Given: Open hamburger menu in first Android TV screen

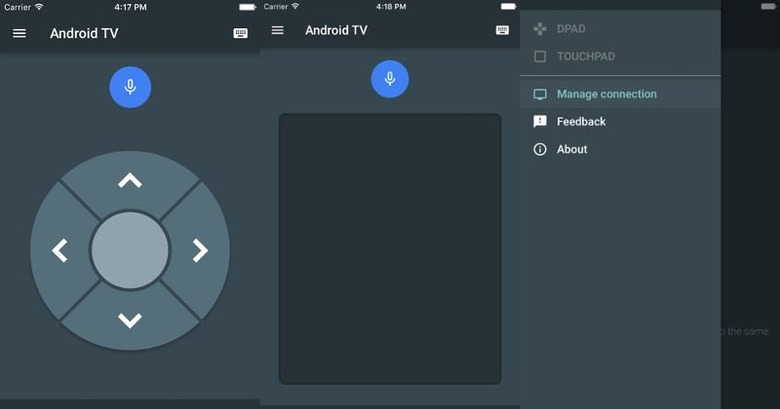Looking at the screenshot, I should (x=19, y=33).
